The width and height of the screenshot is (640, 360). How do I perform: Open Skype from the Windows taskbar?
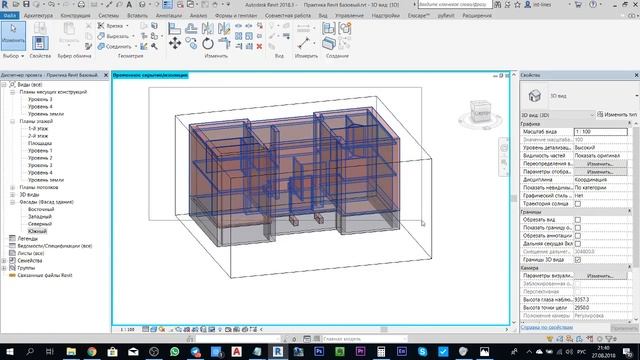[x=422, y=351]
